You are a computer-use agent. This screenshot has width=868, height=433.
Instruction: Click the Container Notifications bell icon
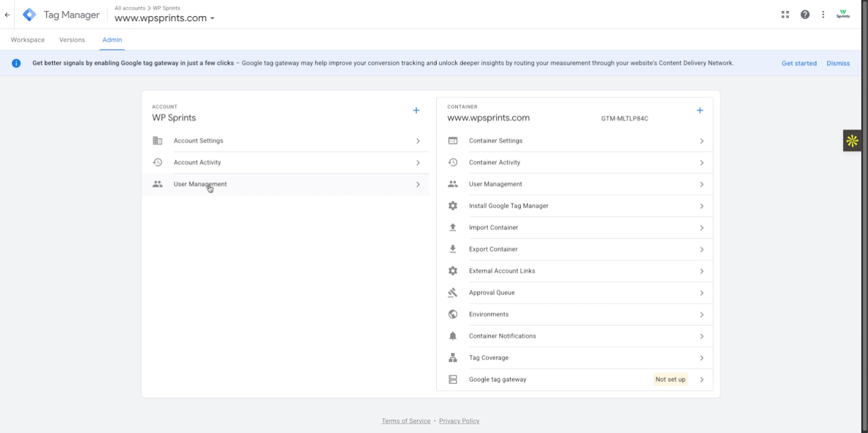452,336
